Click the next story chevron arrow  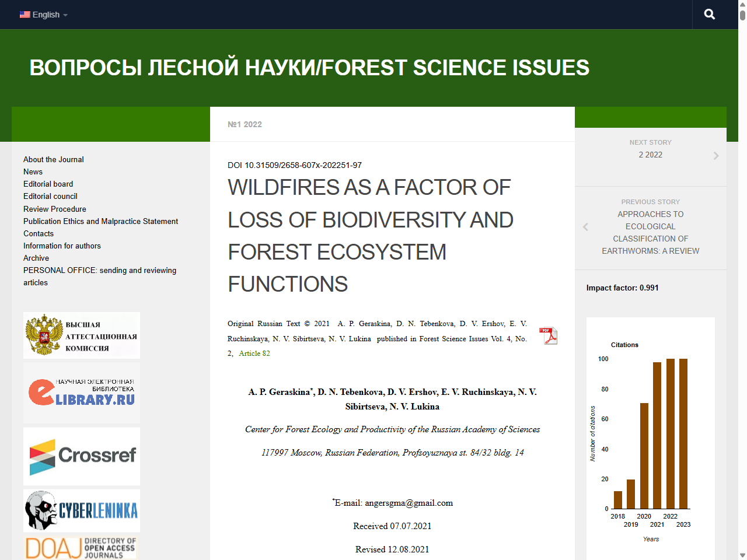coord(716,155)
